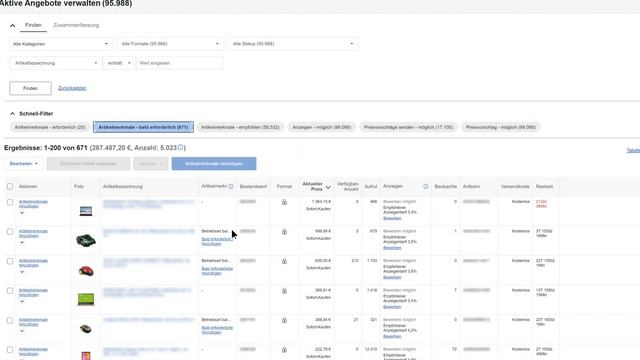The image size is (640, 360).
Task: Collapse the Schnell-Filter section
Action: [x=12, y=113]
